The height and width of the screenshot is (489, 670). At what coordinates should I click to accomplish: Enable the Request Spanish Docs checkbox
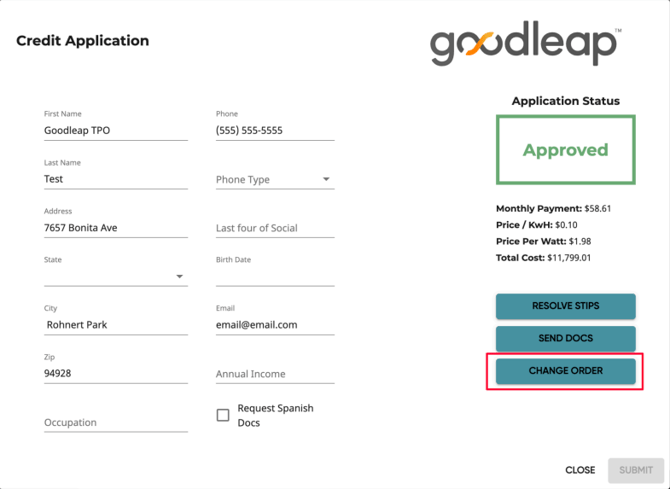tap(223, 415)
